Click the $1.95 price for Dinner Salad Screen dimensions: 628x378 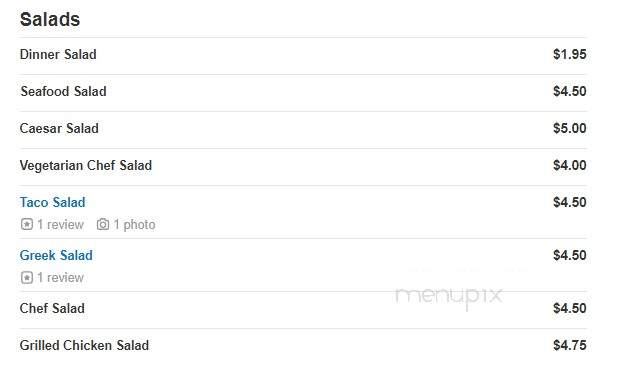click(570, 54)
